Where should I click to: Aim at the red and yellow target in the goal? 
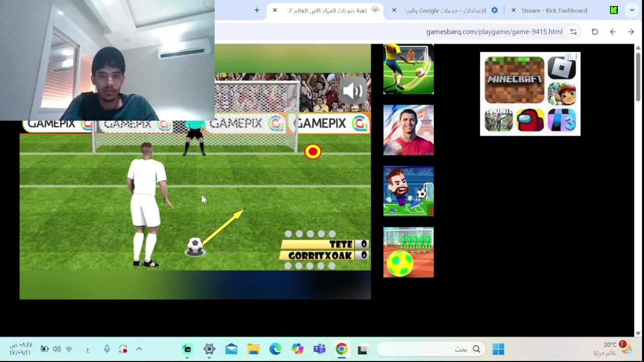tap(313, 151)
